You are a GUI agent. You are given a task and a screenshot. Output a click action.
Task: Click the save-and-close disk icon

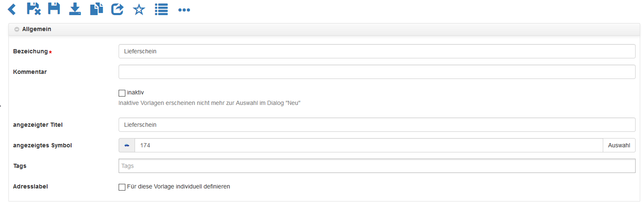tap(34, 9)
